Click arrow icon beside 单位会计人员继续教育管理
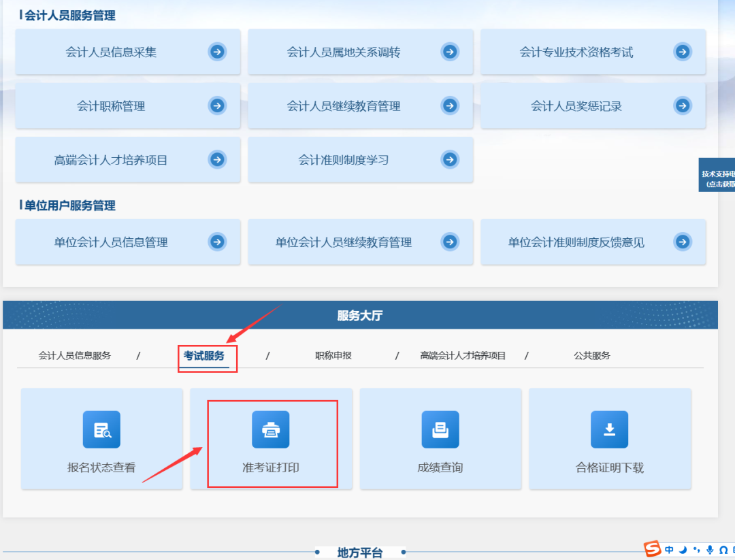The height and width of the screenshot is (560, 735). tap(450, 242)
